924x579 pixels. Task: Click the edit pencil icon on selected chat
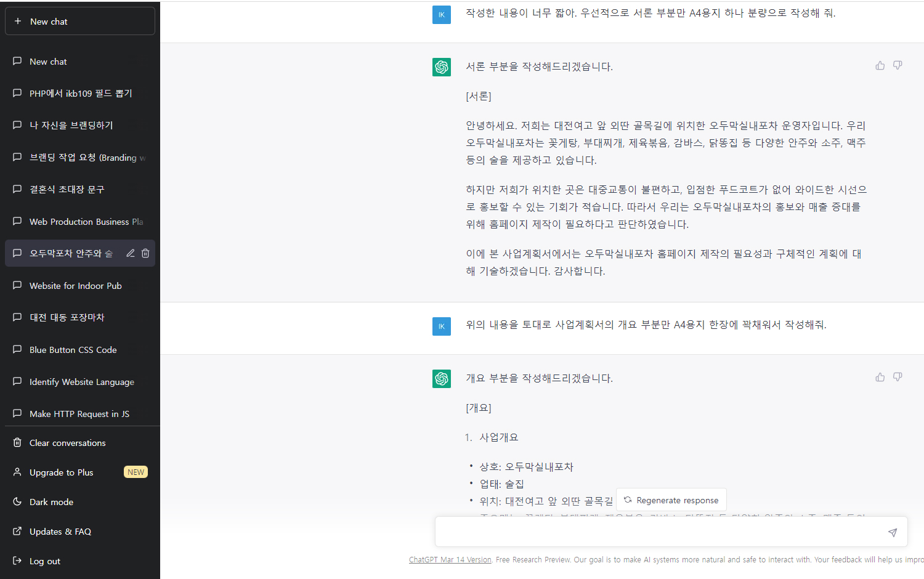pos(131,253)
